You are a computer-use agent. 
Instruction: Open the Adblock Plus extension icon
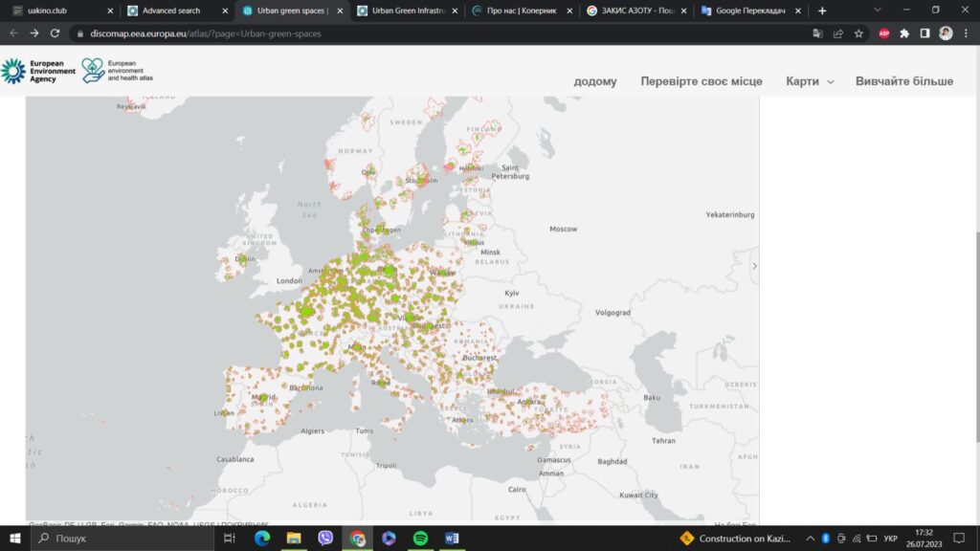click(x=884, y=33)
